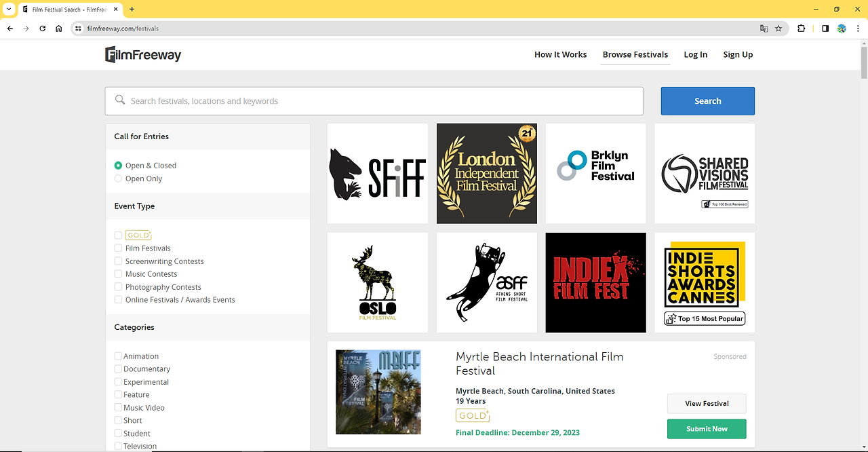This screenshot has height=452, width=868.
Task: Open the Oslo Film Festival tile
Action: 378,282
